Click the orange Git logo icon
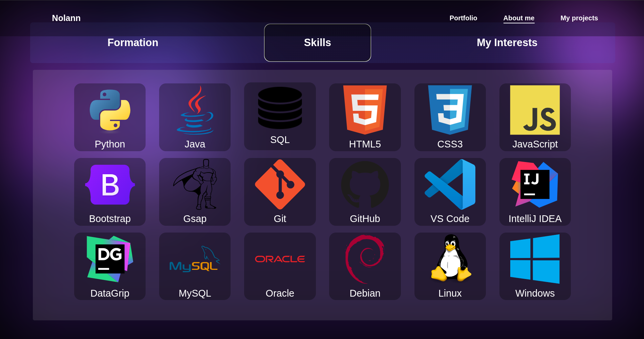Screen dimensions: 644x339 click(x=280, y=184)
